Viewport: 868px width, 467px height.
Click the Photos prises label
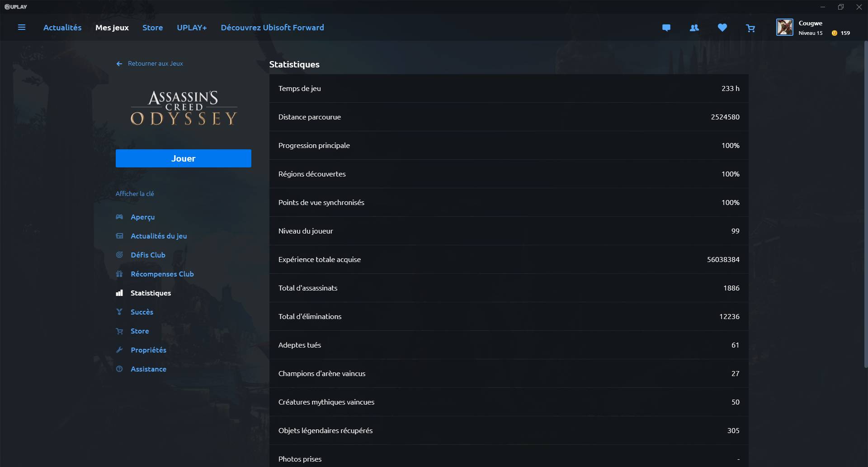[x=300, y=459]
